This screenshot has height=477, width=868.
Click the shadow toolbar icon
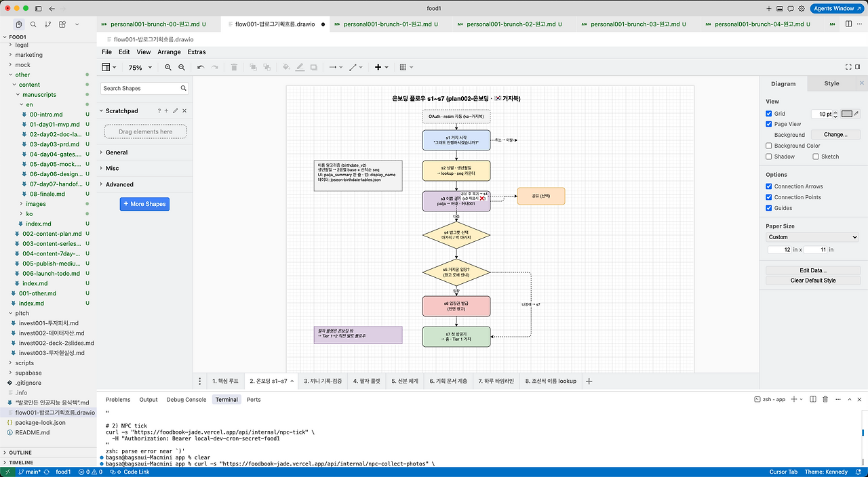pos(313,67)
